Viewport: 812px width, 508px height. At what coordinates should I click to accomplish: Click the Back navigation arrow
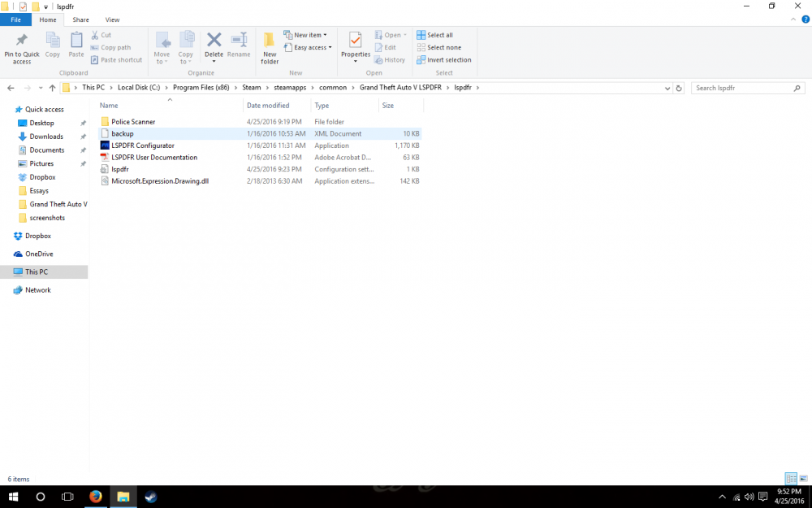11,88
